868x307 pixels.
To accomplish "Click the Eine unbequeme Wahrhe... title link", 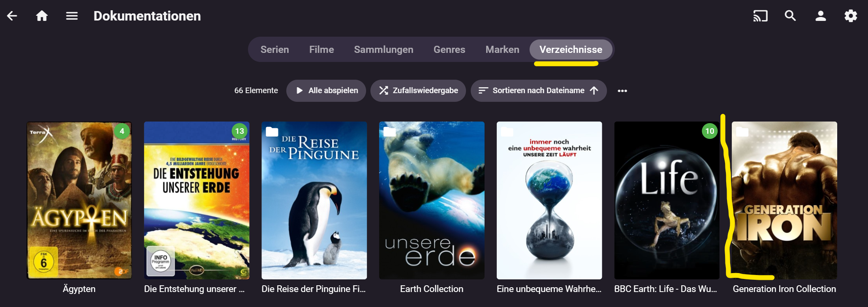I will 549,289.
